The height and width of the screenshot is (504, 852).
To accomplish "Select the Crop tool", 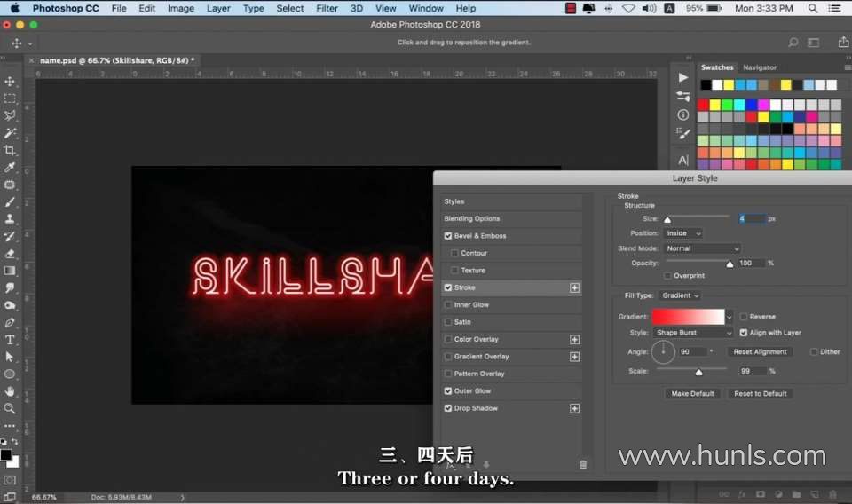I will point(10,151).
